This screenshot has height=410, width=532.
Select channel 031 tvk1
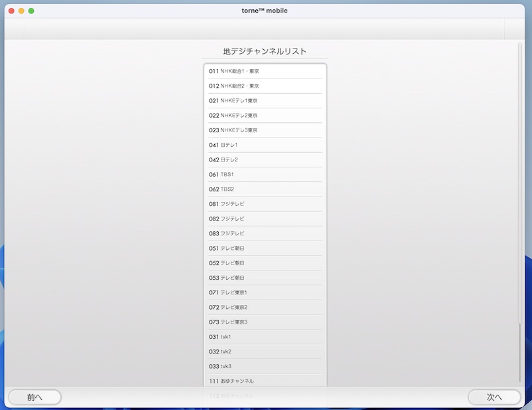pyautogui.click(x=265, y=337)
